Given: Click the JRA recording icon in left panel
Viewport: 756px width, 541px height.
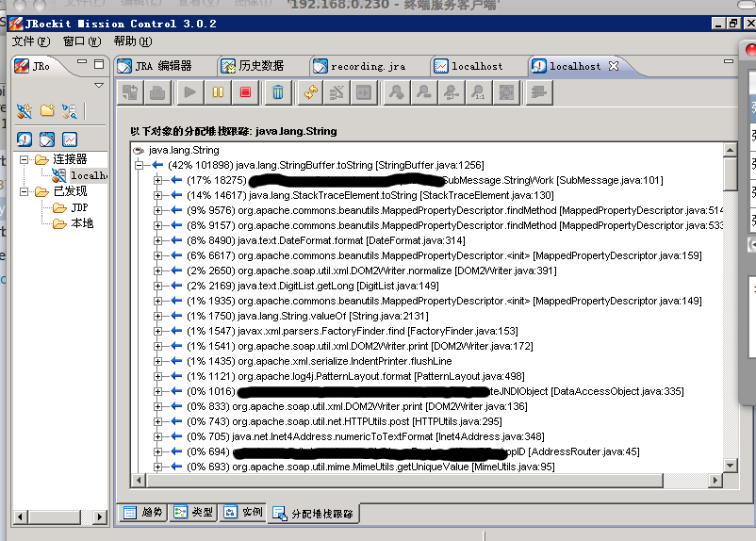Looking at the screenshot, I should tap(47, 139).
